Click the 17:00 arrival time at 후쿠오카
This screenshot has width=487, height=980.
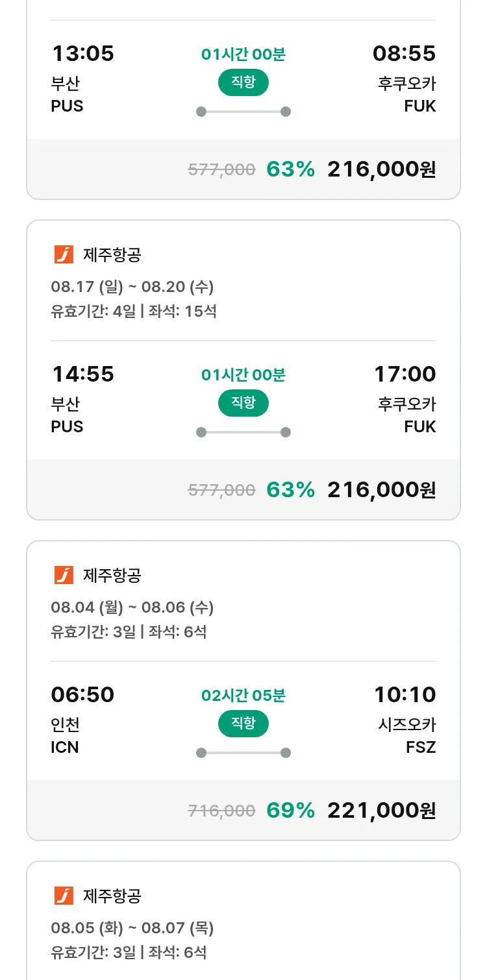[405, 374]
